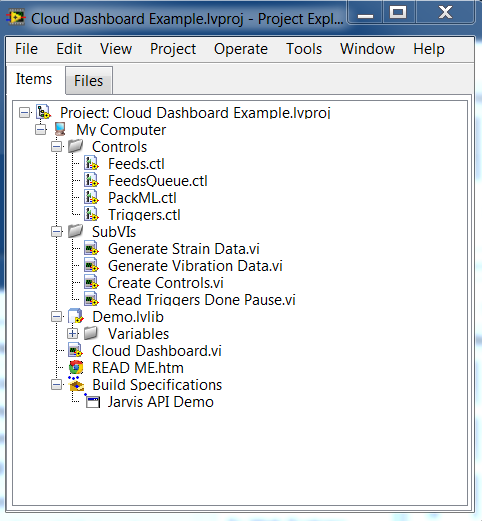Open the View menu
Image resolution: width=482 pixels, height=521 pixels.
[116, 49]
